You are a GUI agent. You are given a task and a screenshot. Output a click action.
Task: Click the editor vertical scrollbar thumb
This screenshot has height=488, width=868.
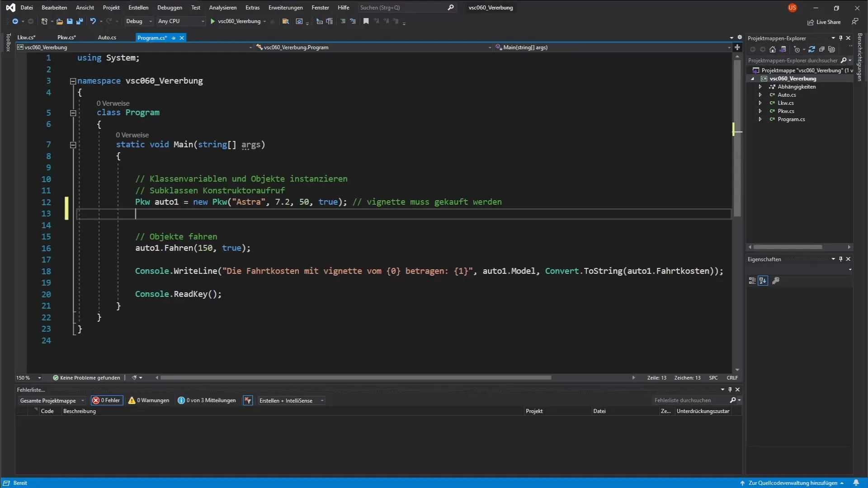737,138
